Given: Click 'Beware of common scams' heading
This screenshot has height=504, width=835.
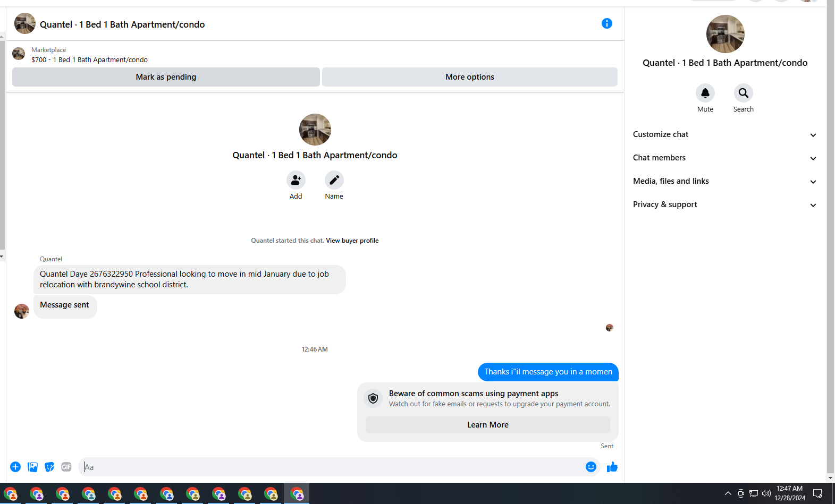Looking at the screenshot, I should pyautogui.click(x=474, y=394).
